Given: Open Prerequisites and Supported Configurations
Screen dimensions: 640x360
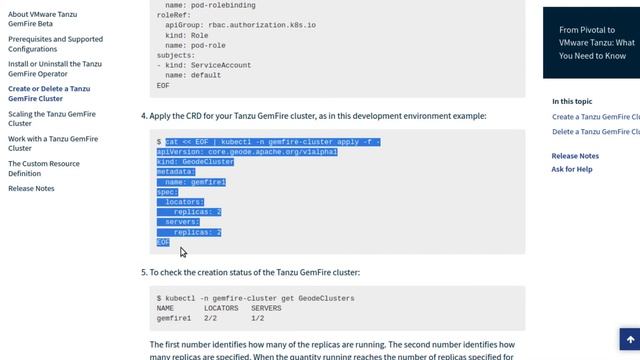Looking at the screenshot, I should pyautogui.click(x=56, y=44).
